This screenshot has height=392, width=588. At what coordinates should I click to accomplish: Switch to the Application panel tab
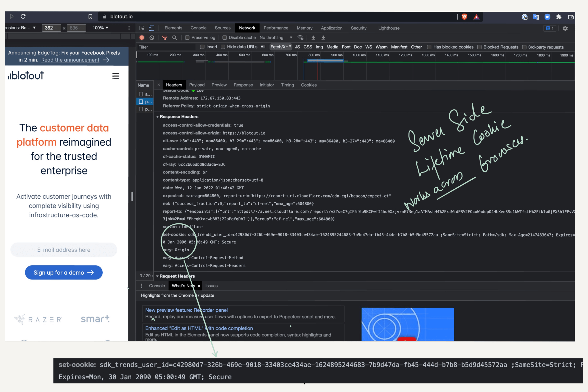click(x=331, y=28)
